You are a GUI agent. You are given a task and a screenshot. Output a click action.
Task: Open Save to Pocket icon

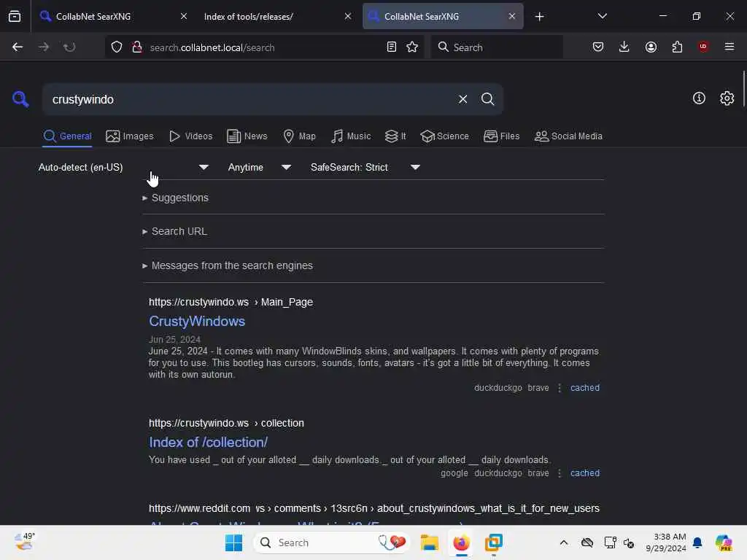tap(598, 47)
